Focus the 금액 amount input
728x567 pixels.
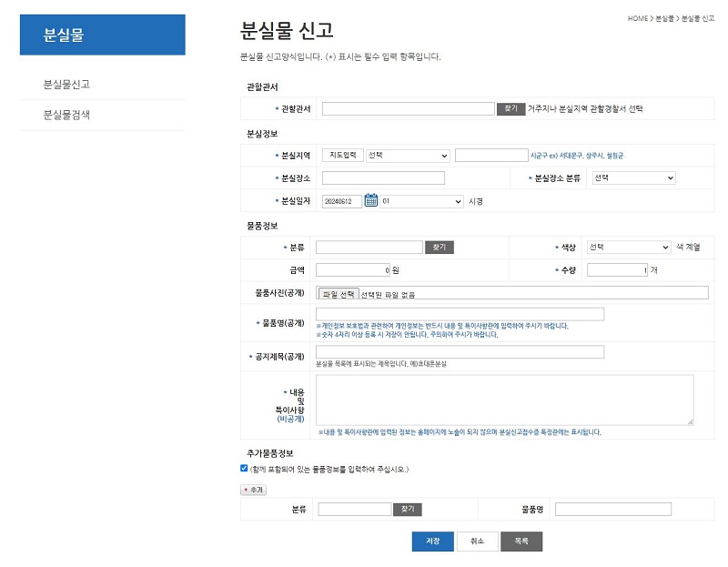353,269
